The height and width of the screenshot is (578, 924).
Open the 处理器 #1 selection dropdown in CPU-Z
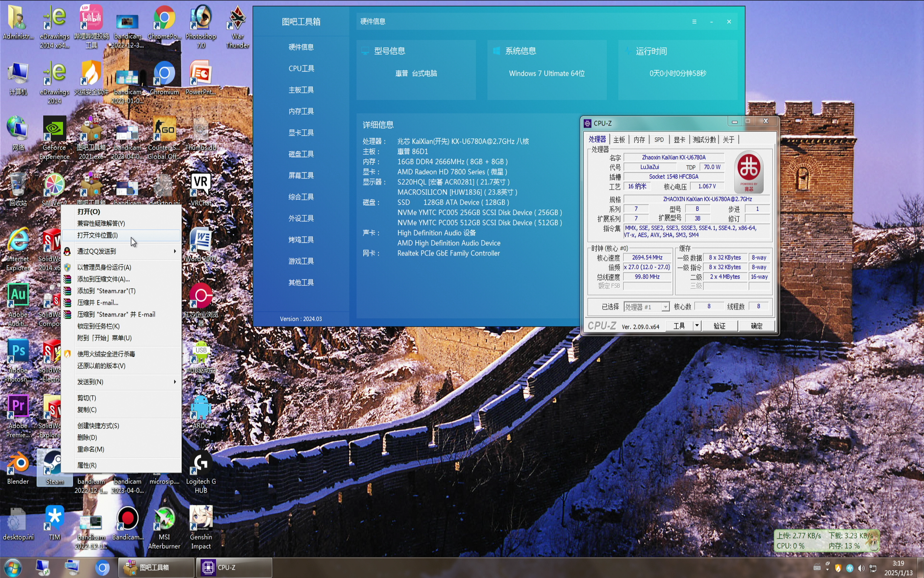point(646,307)
